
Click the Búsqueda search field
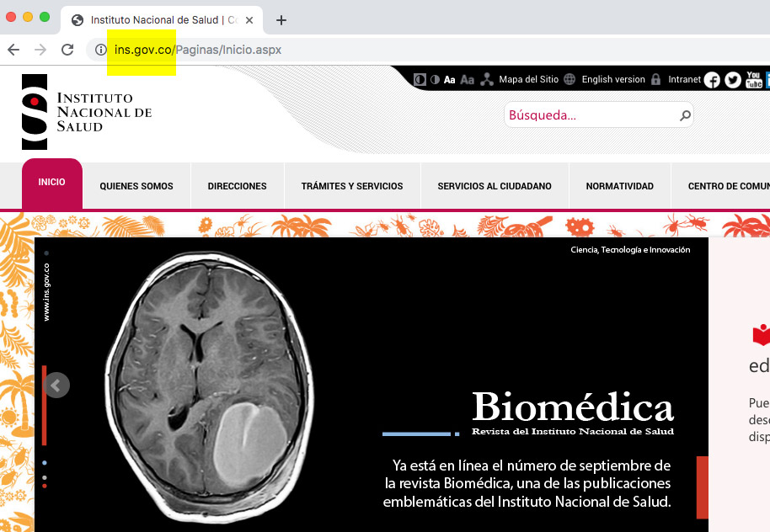[591, 114]
